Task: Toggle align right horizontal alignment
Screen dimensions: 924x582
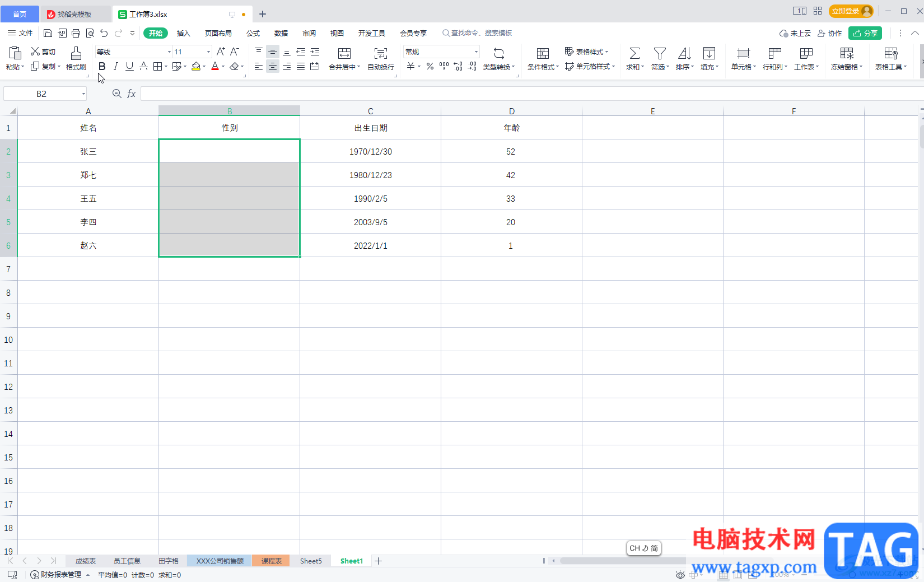Action: (x=287, y=66)
